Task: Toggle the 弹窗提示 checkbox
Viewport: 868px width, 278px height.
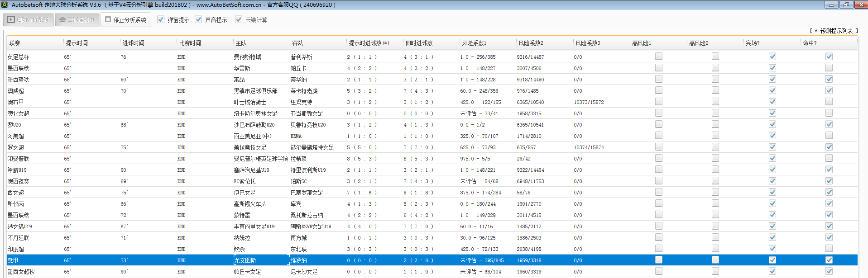Action: point(161,20)
